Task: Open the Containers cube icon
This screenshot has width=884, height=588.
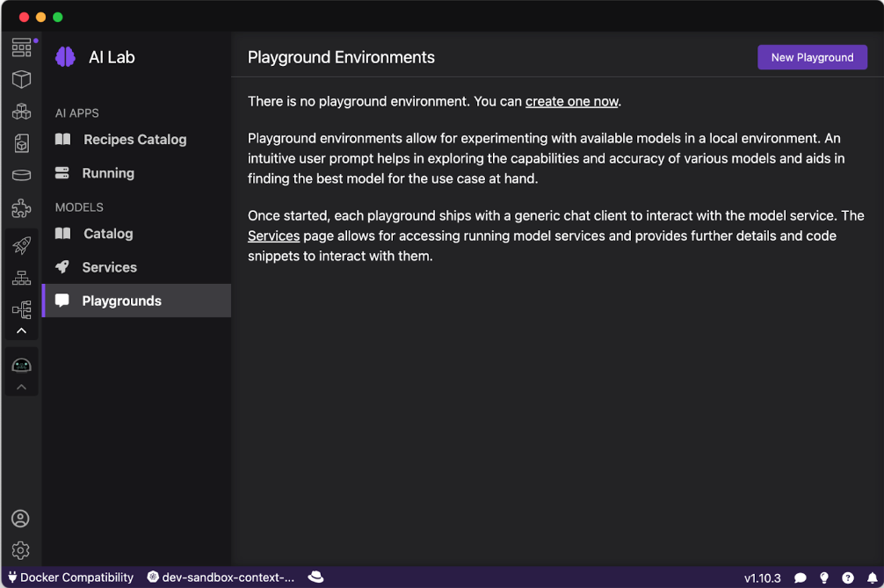Action: tap(21, 79)
